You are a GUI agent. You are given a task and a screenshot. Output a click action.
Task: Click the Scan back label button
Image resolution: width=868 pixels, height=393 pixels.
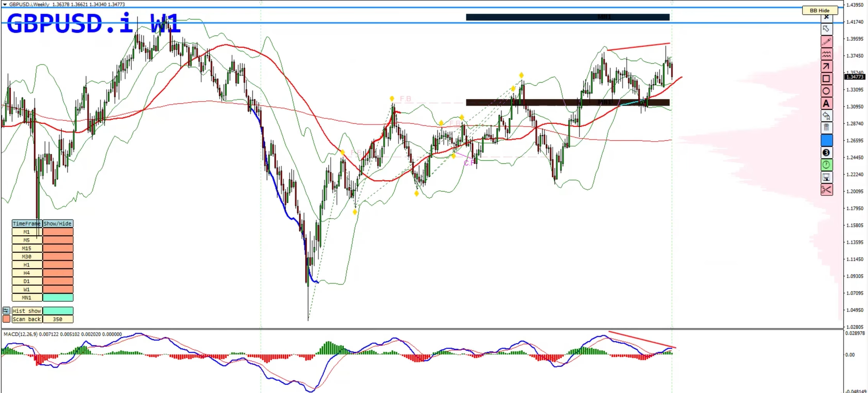coord(27,319)
